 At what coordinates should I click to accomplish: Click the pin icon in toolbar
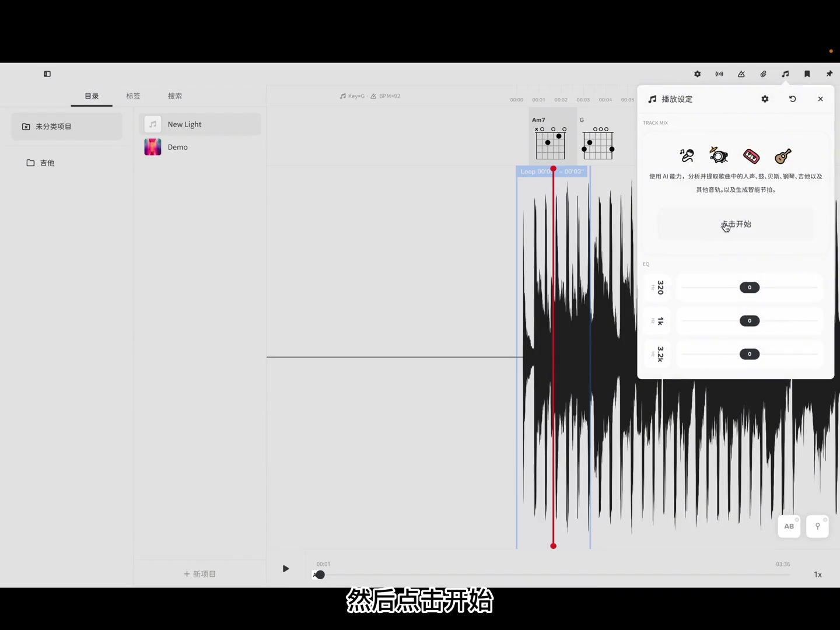[x=829, y=74]
